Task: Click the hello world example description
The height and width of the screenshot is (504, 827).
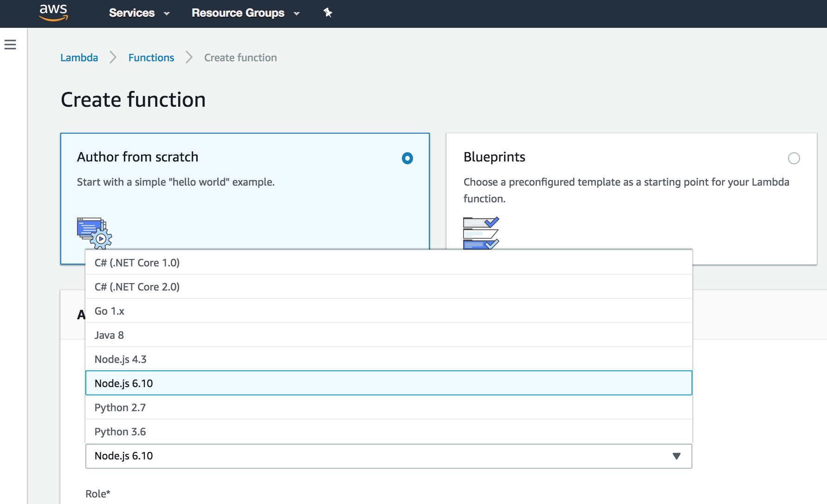Action: pos(176,182)
